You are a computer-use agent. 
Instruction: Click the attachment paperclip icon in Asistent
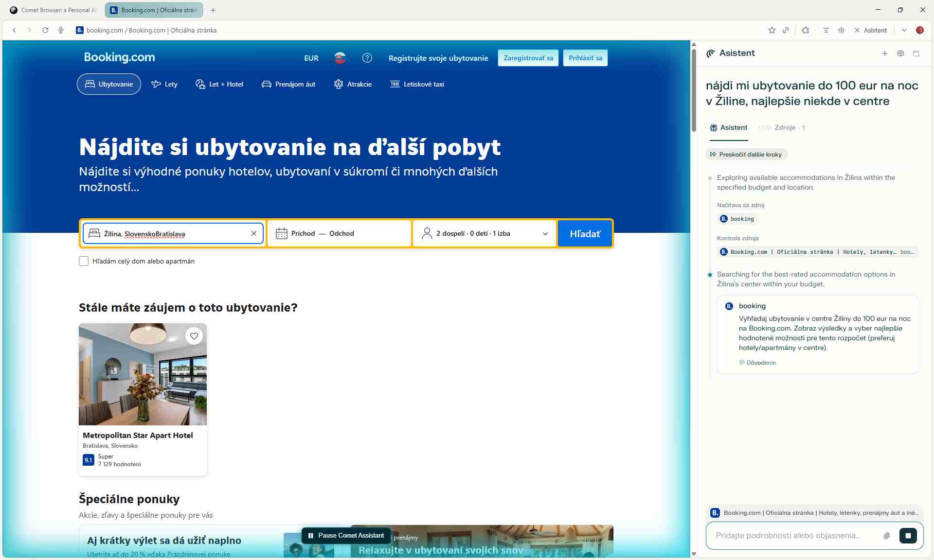pos(887,536)
